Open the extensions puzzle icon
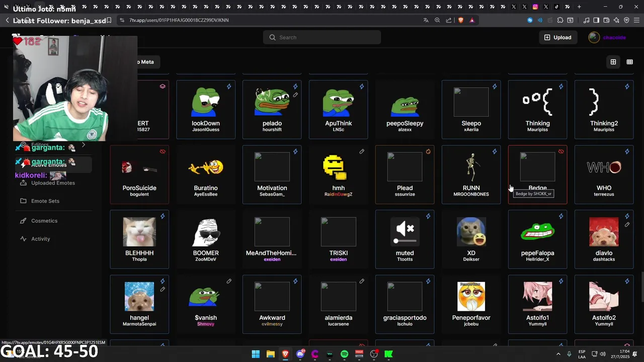644x362 pixels. point(560,20)
